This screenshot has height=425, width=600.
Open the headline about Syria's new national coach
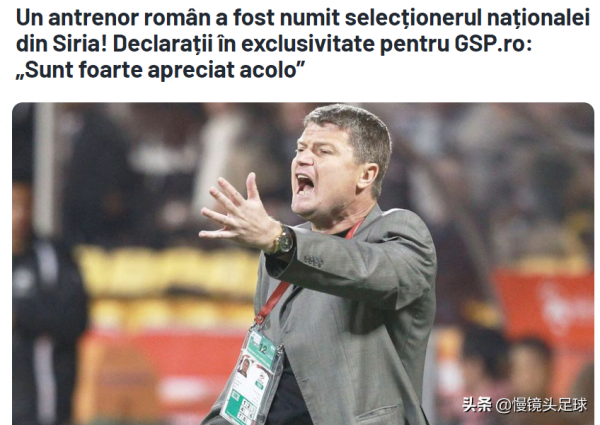(303, 44)
